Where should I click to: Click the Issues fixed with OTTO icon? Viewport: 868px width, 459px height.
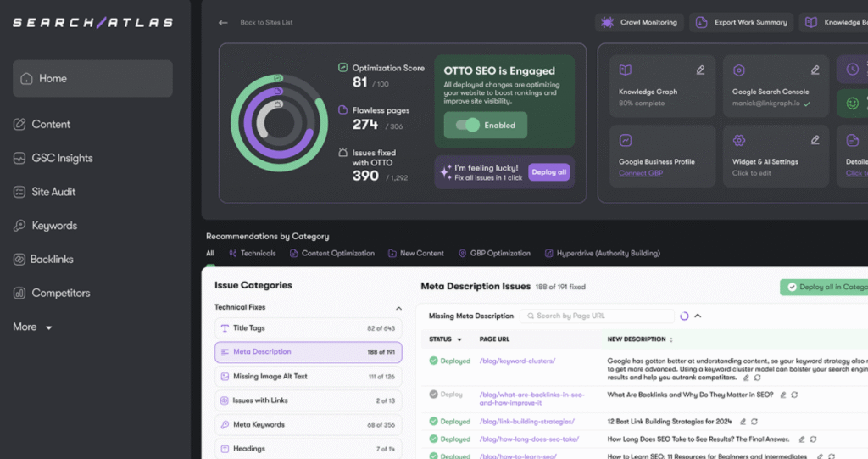click(x=342, y=153)
